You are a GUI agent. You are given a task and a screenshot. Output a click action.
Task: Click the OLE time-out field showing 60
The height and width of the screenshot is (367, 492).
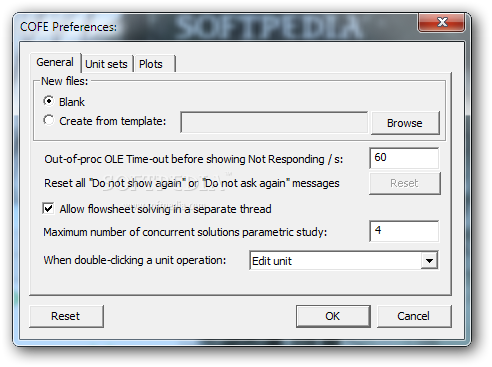[404, 158]
